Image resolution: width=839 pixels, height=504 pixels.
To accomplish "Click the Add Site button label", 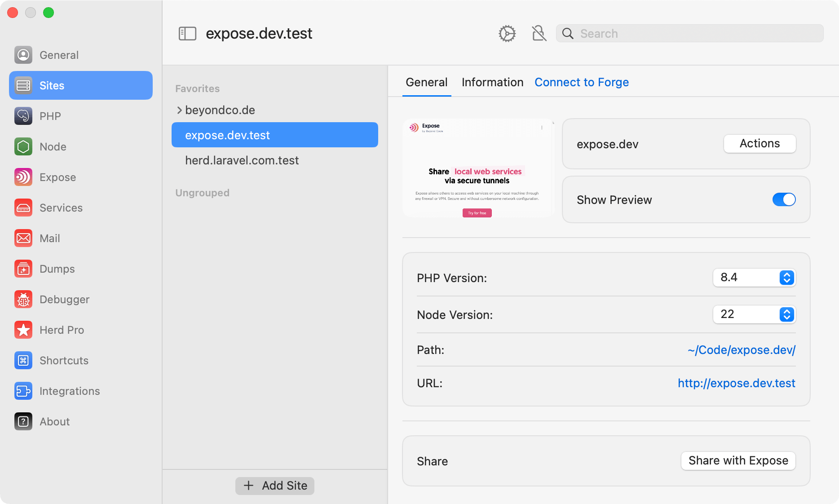I will coord(285,486).
